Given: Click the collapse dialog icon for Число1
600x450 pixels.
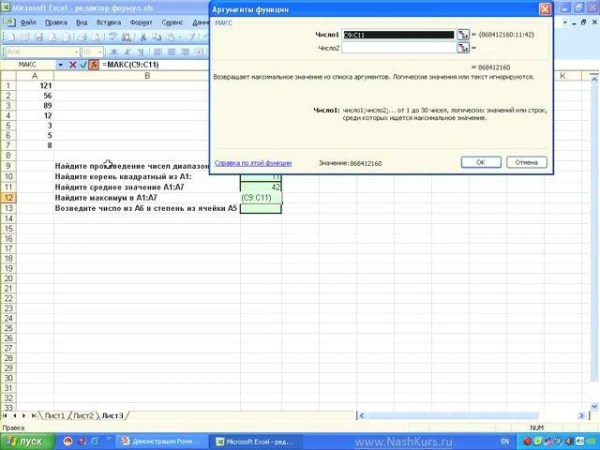Looking at the screenshot, I should point(463,34).
